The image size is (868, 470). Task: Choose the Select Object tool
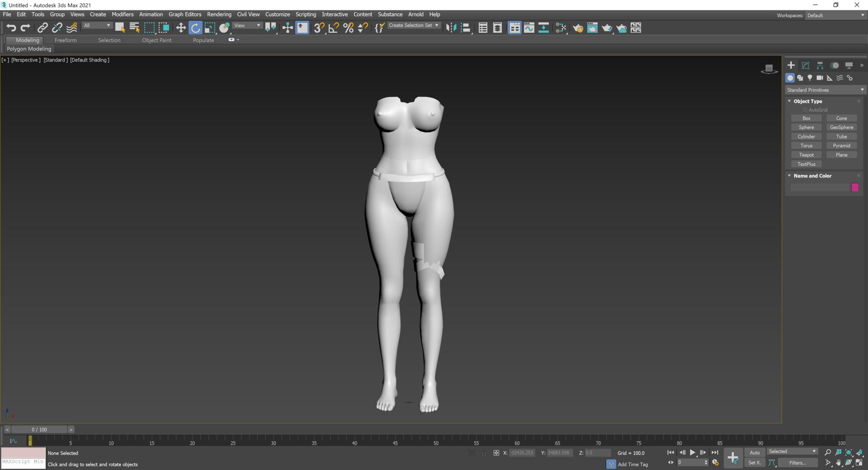[x=120, y=28]
